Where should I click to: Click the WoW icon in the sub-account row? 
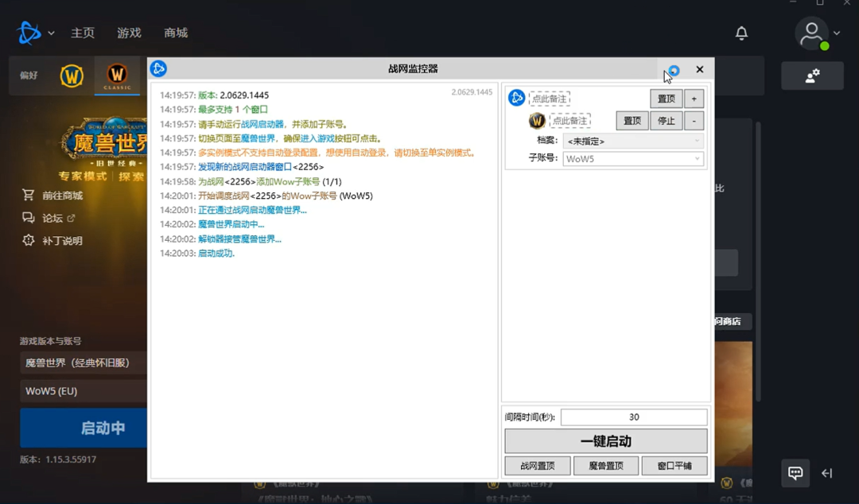(537, 120)
